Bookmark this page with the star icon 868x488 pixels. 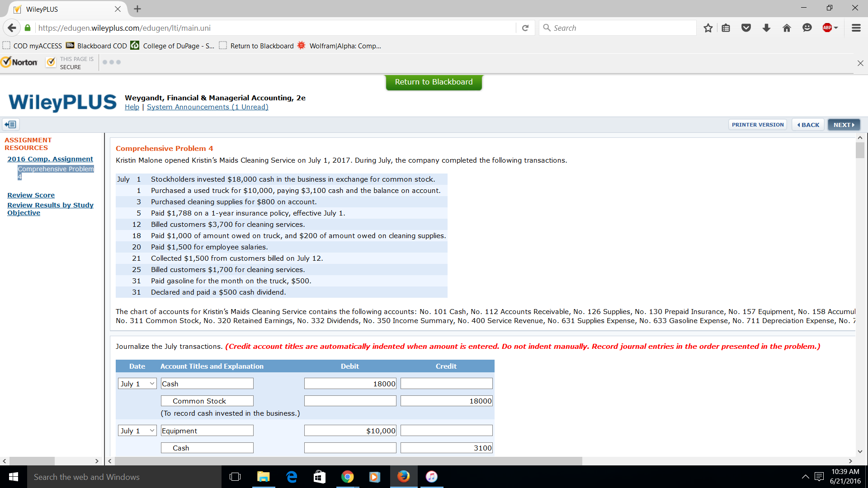pos(708,28)
